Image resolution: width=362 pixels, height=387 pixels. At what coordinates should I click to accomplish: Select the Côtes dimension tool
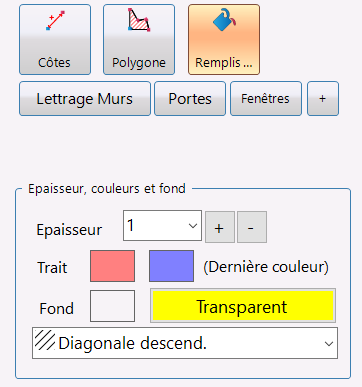point(55,39)
